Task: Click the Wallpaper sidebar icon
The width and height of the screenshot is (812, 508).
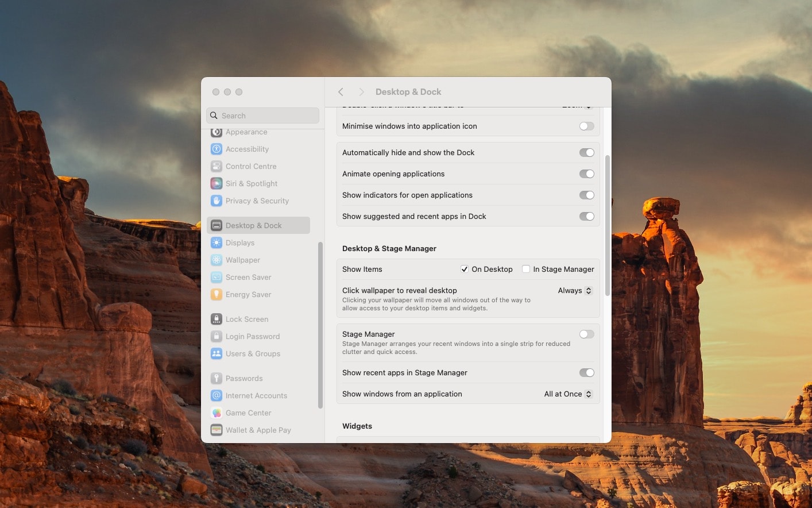Action: point(216,260)
